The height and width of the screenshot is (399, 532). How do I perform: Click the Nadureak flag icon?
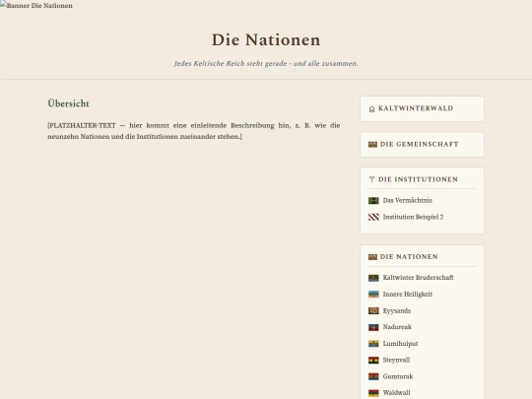373,327
